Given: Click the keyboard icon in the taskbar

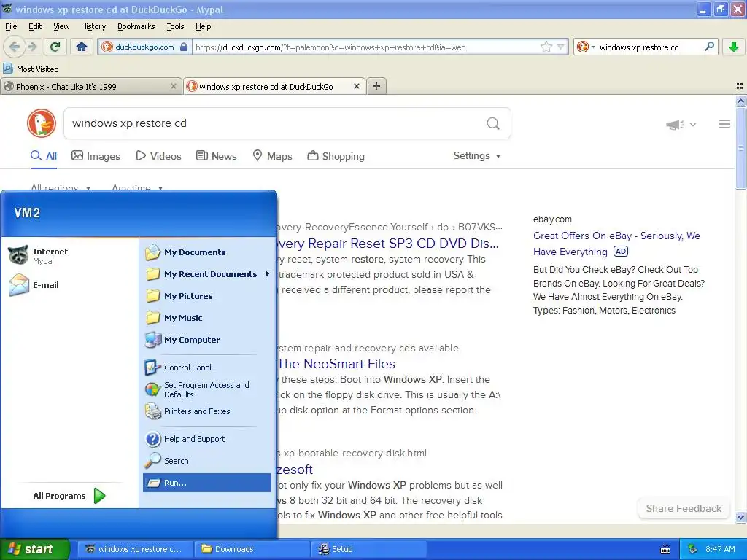Looking at the screenshot, I should click(x=665, y=550).
